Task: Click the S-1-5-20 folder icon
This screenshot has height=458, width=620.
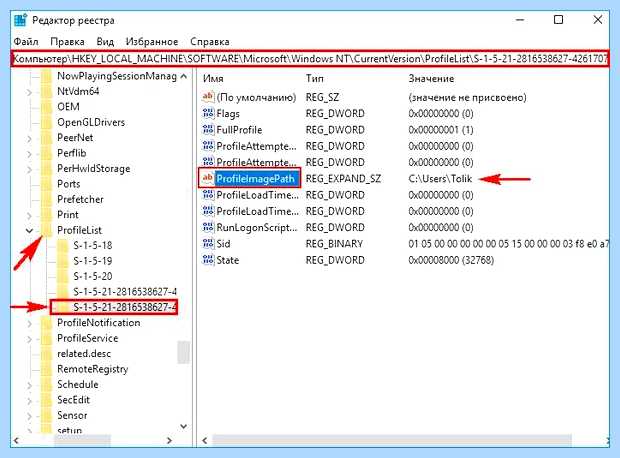Action: coord(62,276)
